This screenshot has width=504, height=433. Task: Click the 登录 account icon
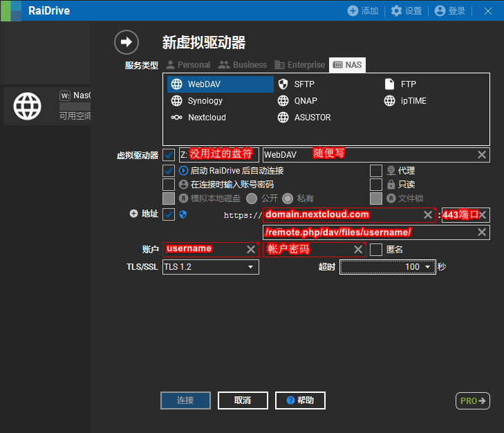pos(440,10)
